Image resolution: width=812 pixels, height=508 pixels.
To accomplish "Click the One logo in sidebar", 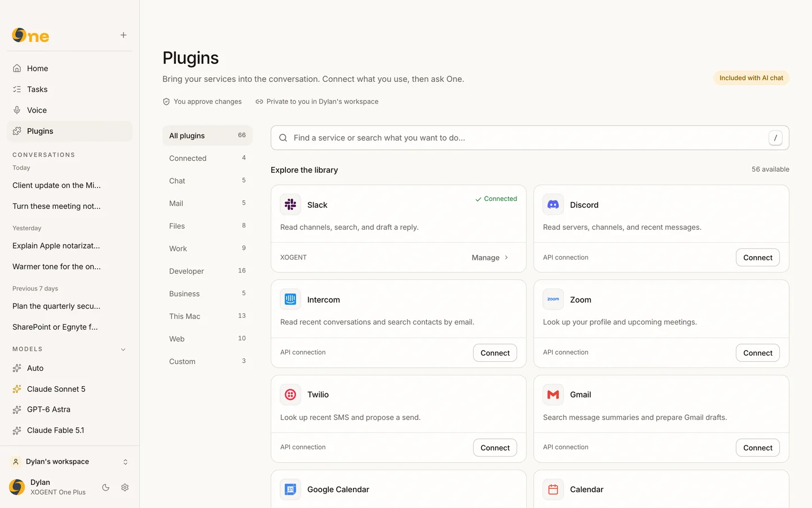I will 30,36.
